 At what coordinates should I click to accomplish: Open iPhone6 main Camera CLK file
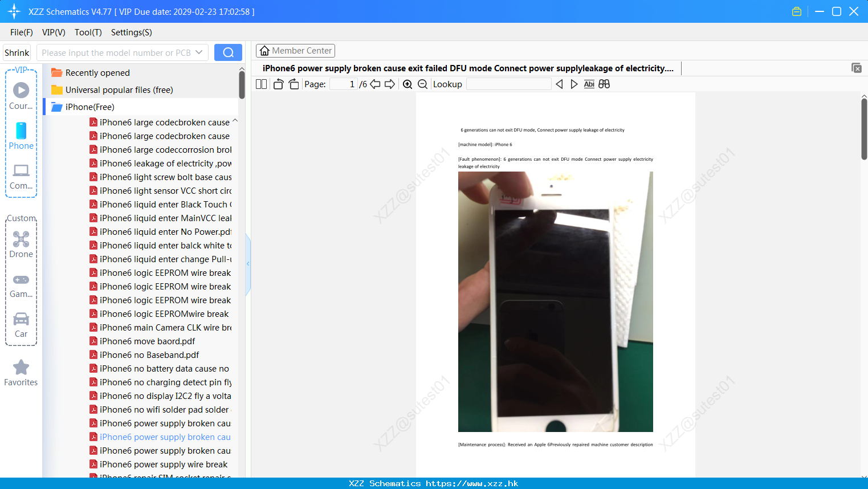(161, 328)
